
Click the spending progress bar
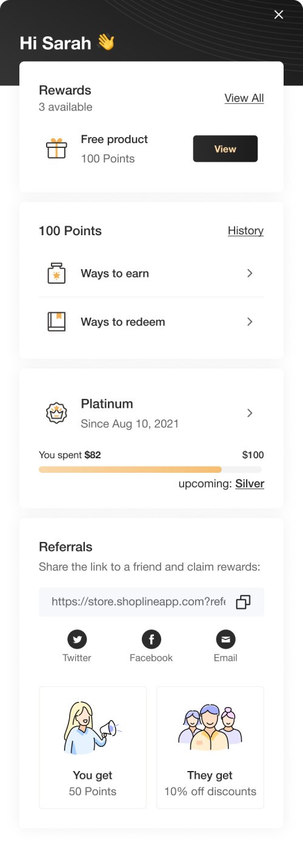coord(150,469)
